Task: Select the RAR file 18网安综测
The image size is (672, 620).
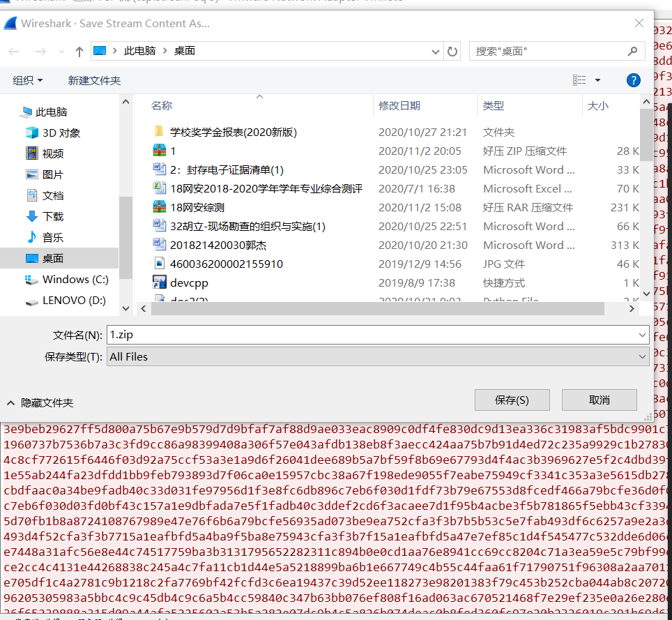Action: tap(197, 208)
